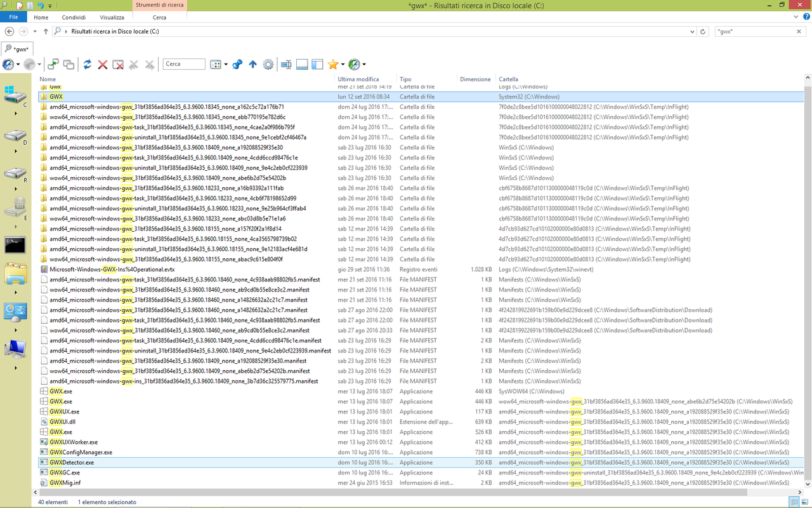Open the folder library icon in sidebar
The image size is (812, 508).
point(15,274)
